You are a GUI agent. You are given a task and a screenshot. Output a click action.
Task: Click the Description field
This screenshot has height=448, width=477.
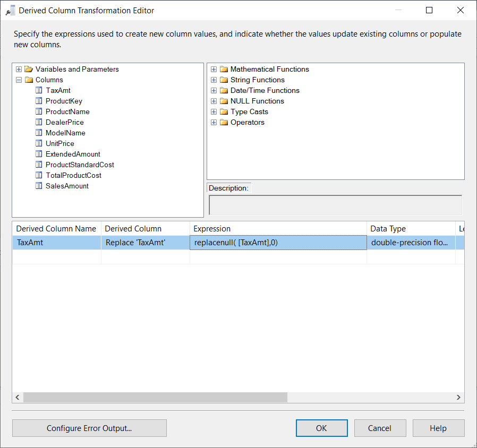point(336,205)
